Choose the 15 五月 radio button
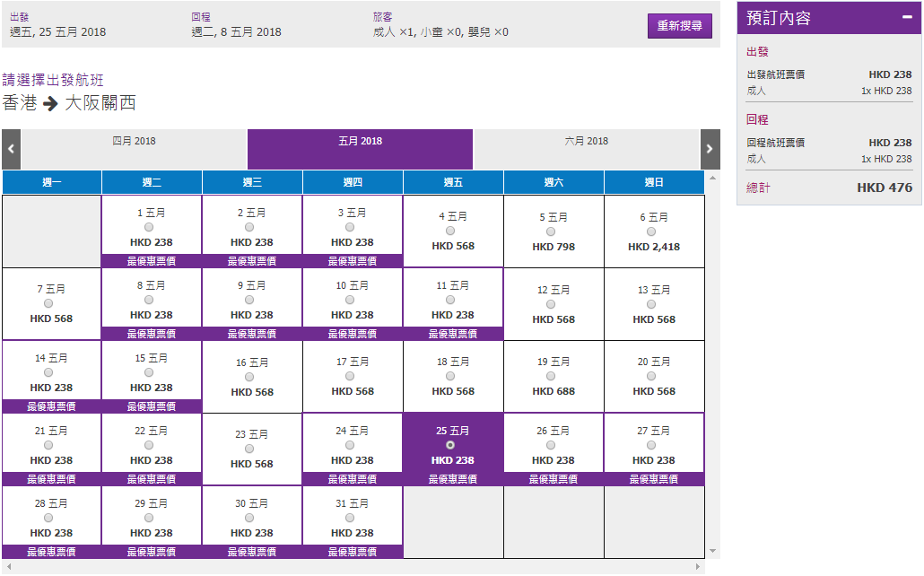Image resolution: width=924 pixels, height=576 pixels. pyautogui.click(x=149, y=372)
